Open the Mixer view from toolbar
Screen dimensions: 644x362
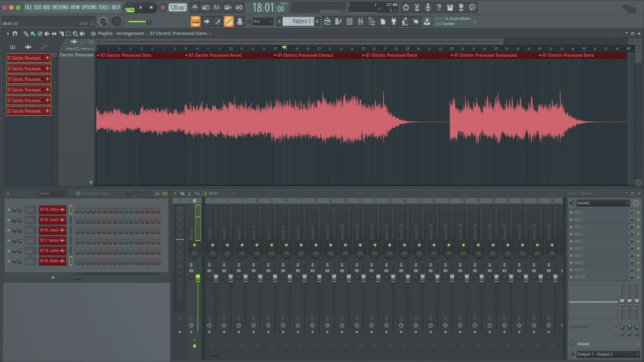point(360,21)
